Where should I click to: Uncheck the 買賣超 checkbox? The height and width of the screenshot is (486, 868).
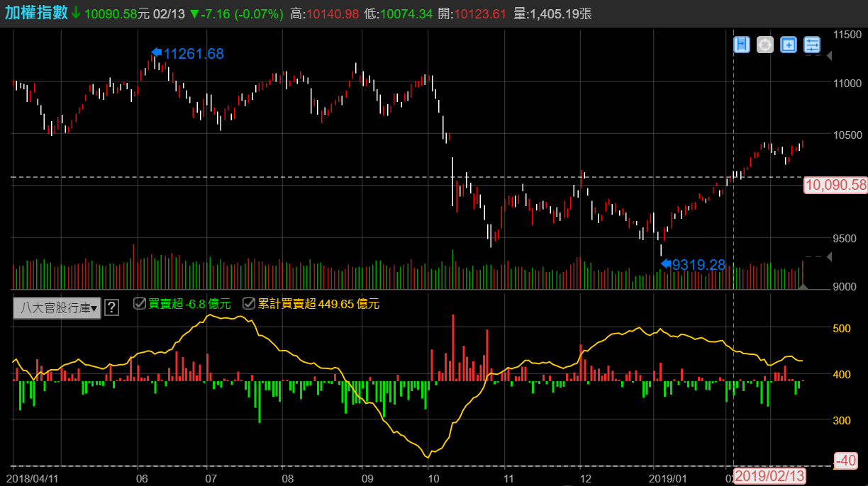coord(140,303)
